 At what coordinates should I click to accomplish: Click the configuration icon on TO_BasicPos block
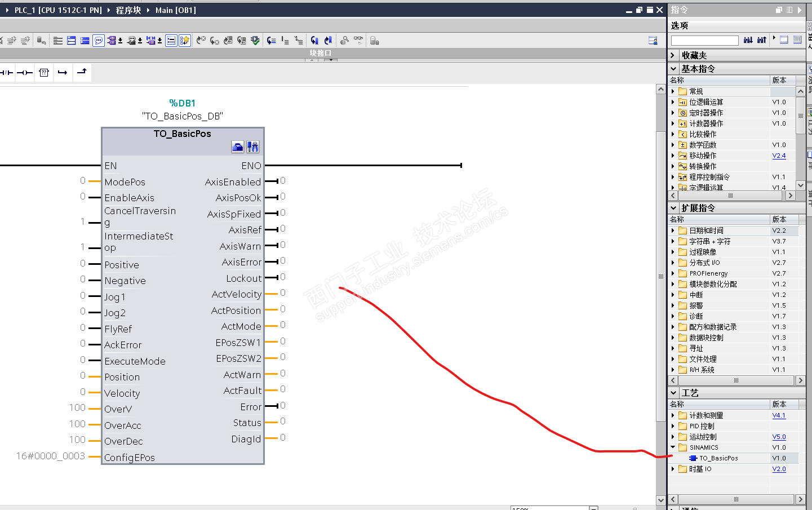[x=238, y=147]
